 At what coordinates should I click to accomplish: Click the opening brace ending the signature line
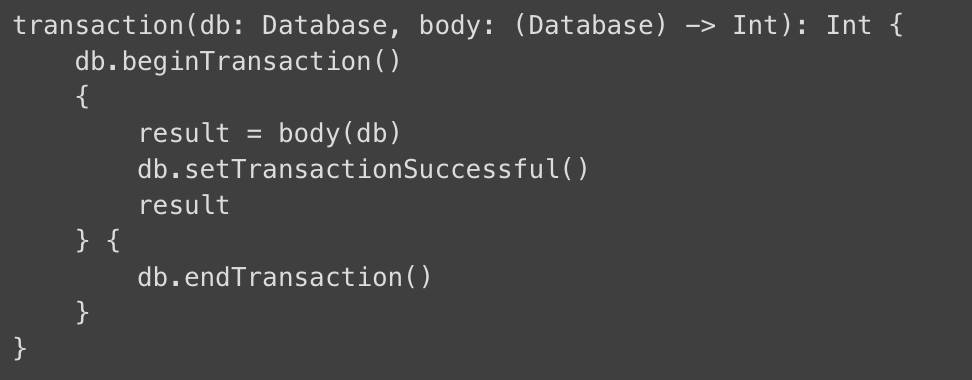(x=896, y=26)
